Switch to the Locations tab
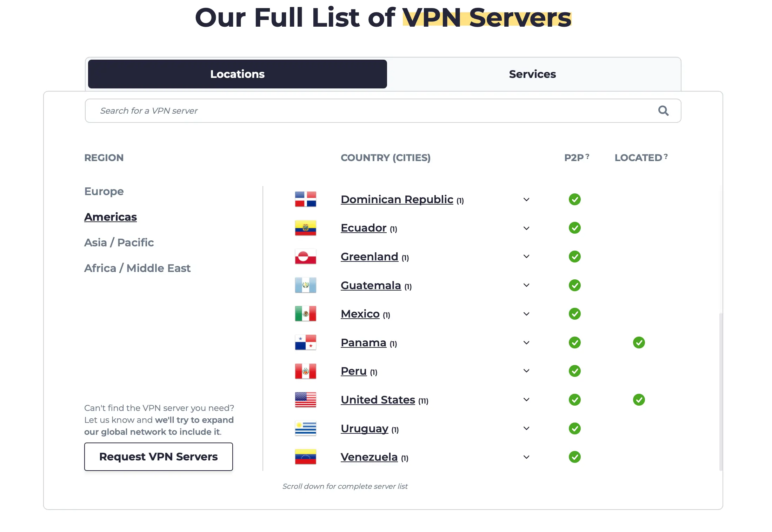 (x=237, y=74)
